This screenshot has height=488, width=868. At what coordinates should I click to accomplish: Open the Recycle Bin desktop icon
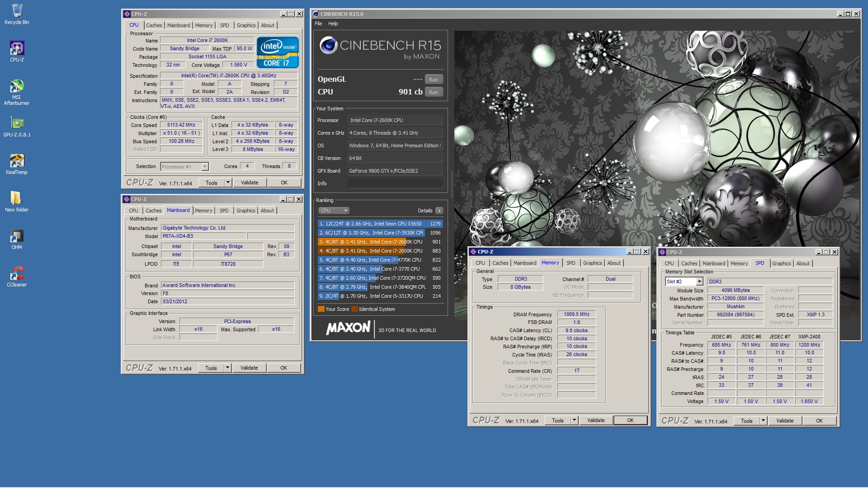(x=17, y=14)
